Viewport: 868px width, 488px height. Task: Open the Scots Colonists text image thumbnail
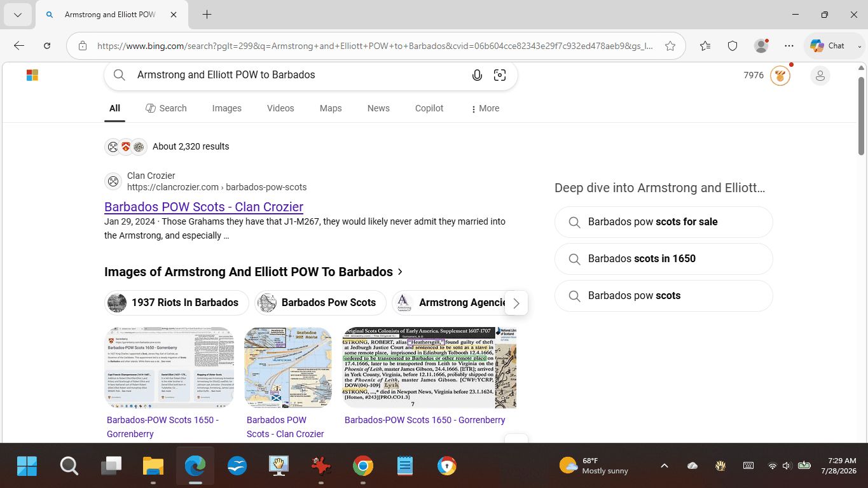point(429,368)
